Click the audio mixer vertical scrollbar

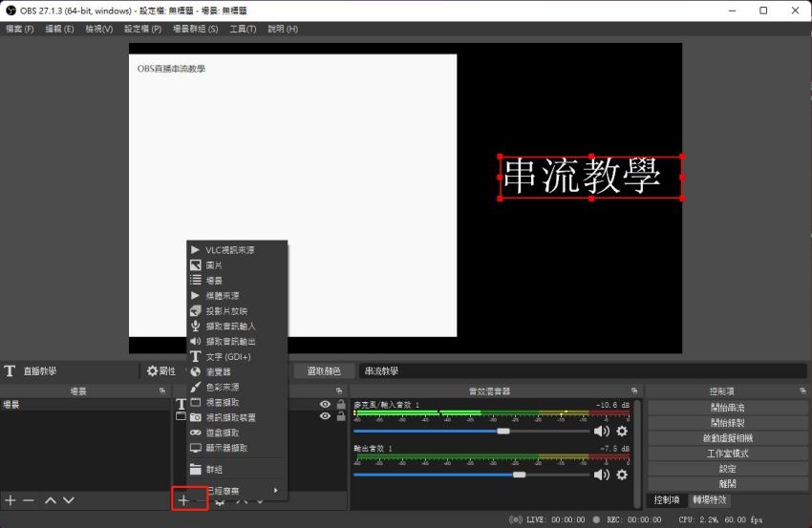(636, 454)
